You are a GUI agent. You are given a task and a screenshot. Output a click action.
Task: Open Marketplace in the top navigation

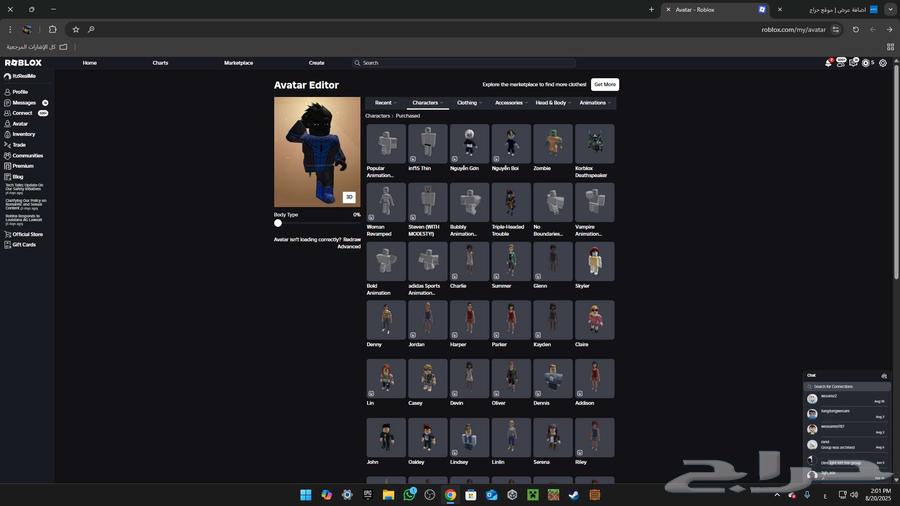238,63
